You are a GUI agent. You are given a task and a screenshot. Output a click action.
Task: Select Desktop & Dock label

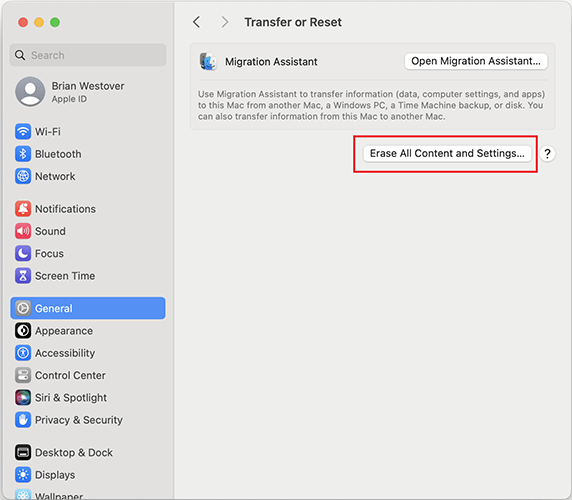(74, 453)
